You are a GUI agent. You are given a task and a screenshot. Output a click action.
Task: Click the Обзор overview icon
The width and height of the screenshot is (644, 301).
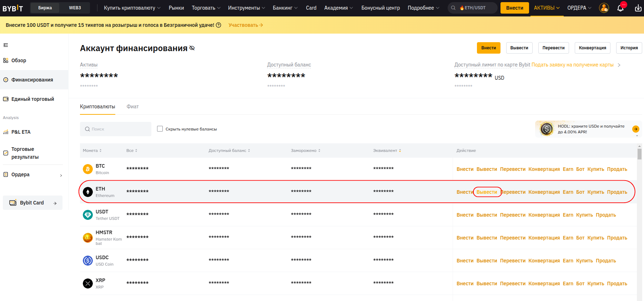point(6,60)
